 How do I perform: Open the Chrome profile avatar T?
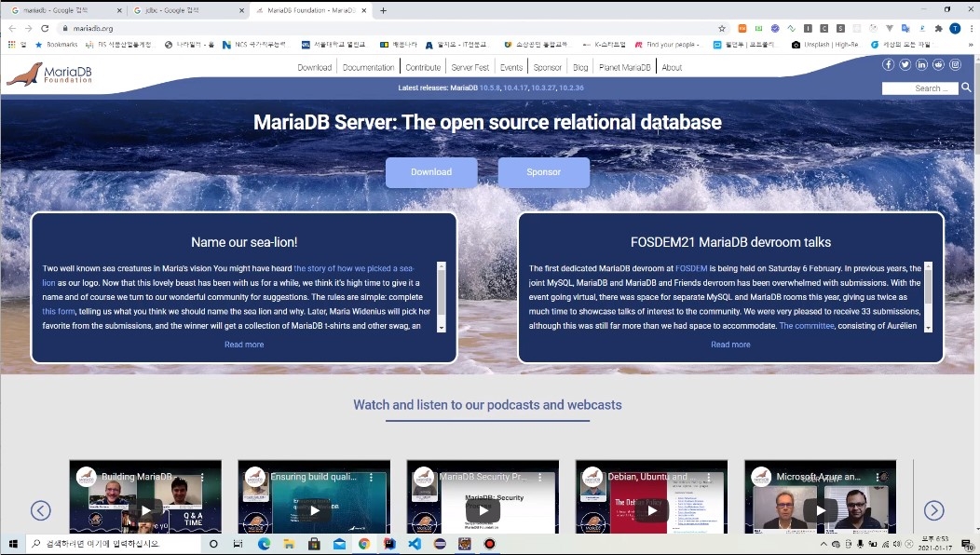[955, 29]
